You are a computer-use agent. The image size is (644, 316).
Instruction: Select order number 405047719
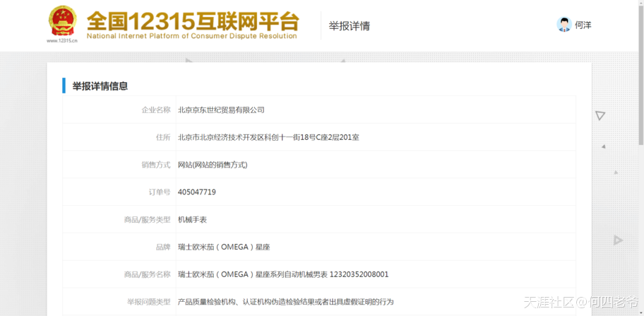197,192
